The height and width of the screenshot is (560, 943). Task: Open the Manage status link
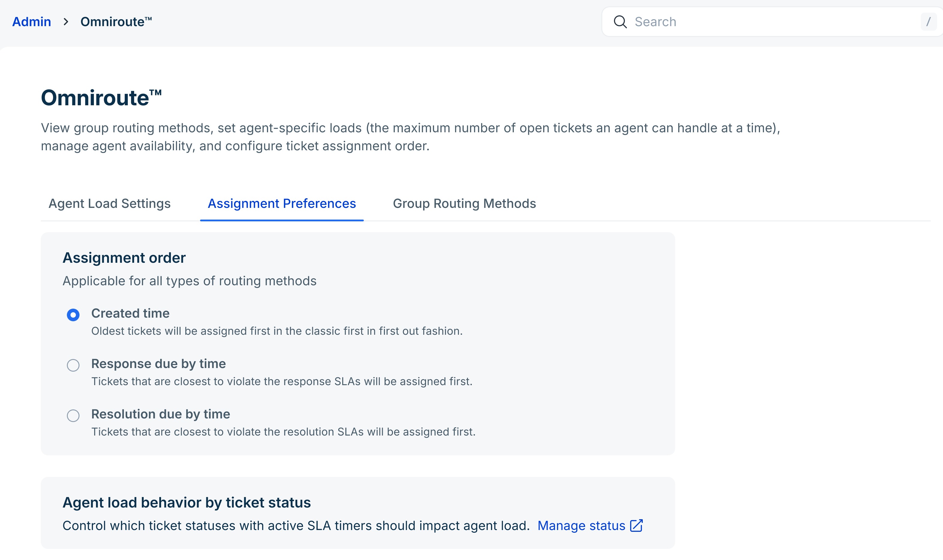pos(581,526)
